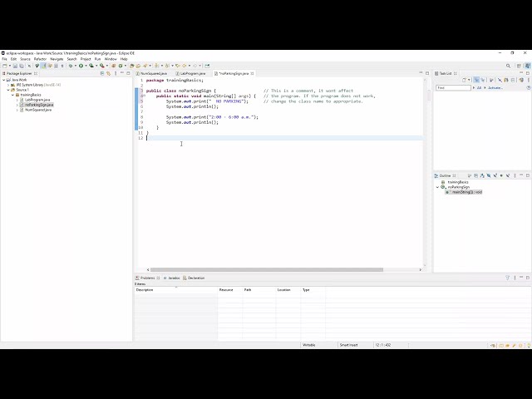Toggle Hide Local Types in Outline
Viewport: 532px width, 399px height.
508,175
